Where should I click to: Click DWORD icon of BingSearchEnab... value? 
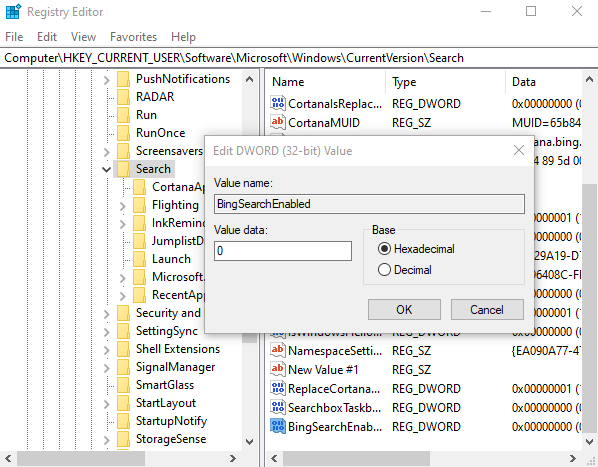pos(278,426)
